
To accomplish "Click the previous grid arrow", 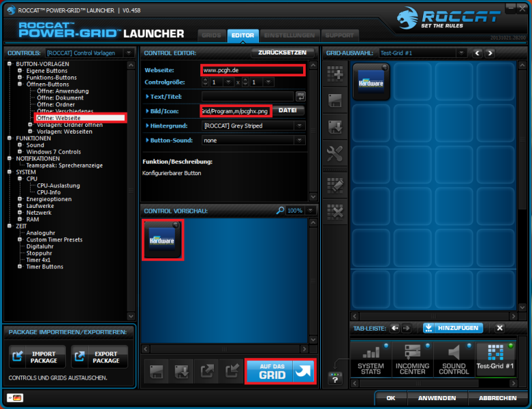I will [478, 53].
